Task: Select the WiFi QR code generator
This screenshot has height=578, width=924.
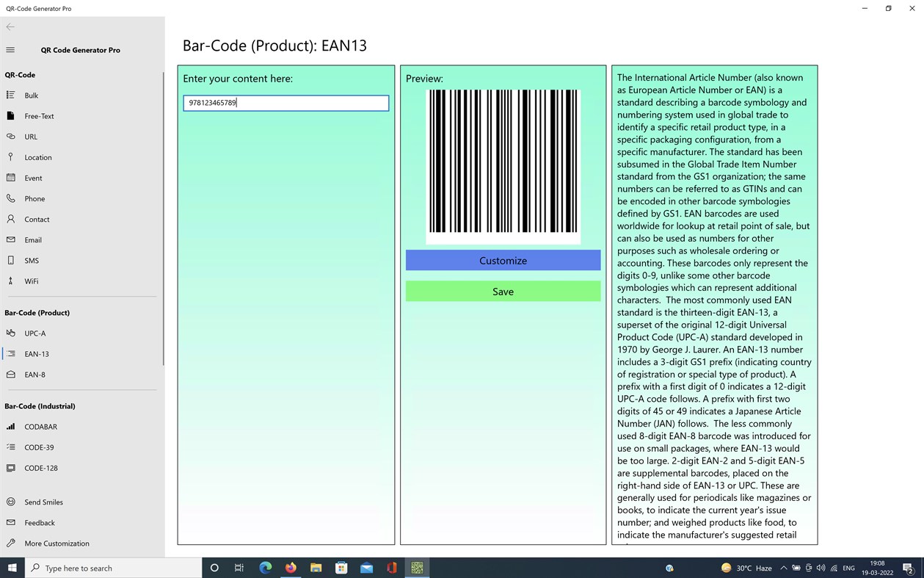Action: [31, 281]
